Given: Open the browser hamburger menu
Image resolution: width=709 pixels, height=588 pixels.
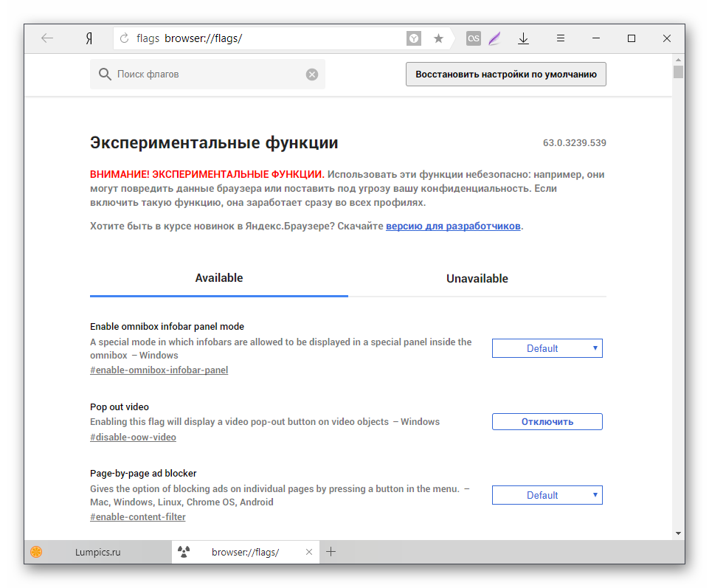Looking at the screenshot, I should pyautogui.click(x=561, y=38).
